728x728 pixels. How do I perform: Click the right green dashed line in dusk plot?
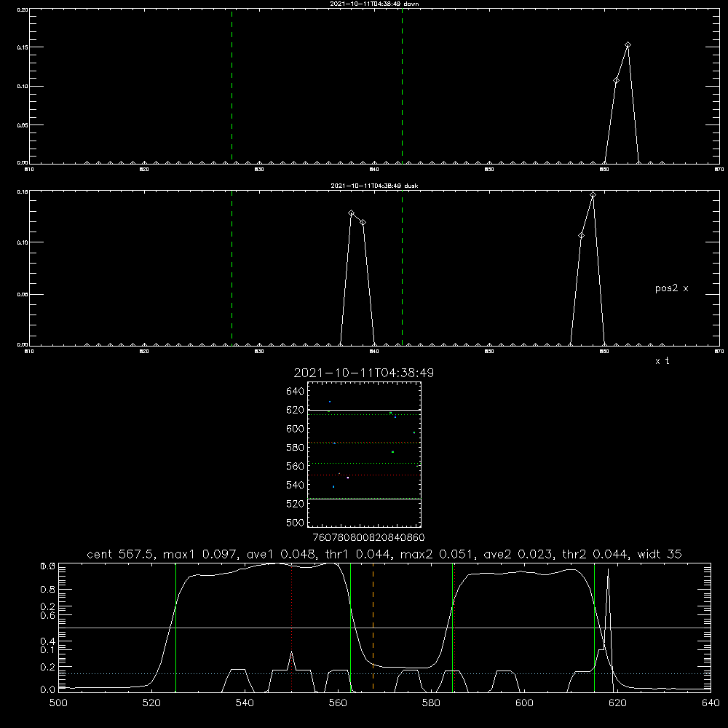click(x=402, y=268)
